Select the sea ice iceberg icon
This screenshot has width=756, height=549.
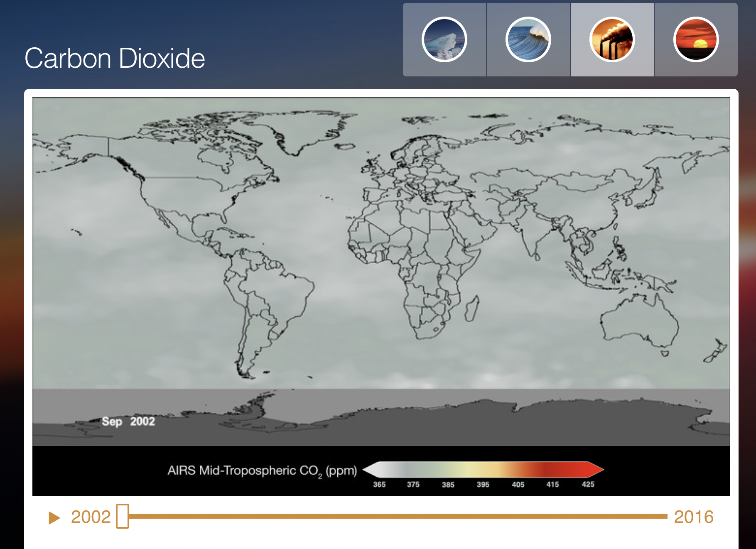[444, 39]
